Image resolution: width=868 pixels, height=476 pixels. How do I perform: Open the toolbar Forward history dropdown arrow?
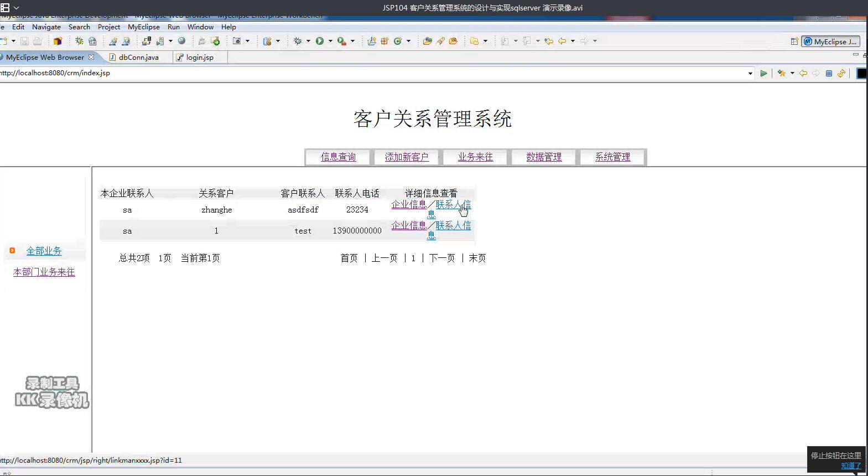coord(595,41)
